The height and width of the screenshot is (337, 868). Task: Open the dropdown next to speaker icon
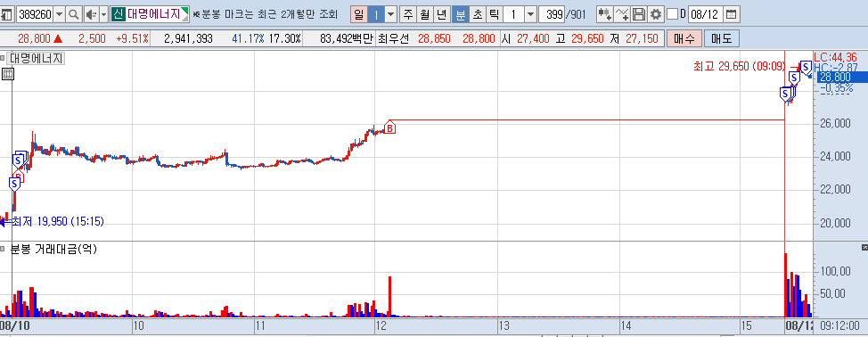103,14
